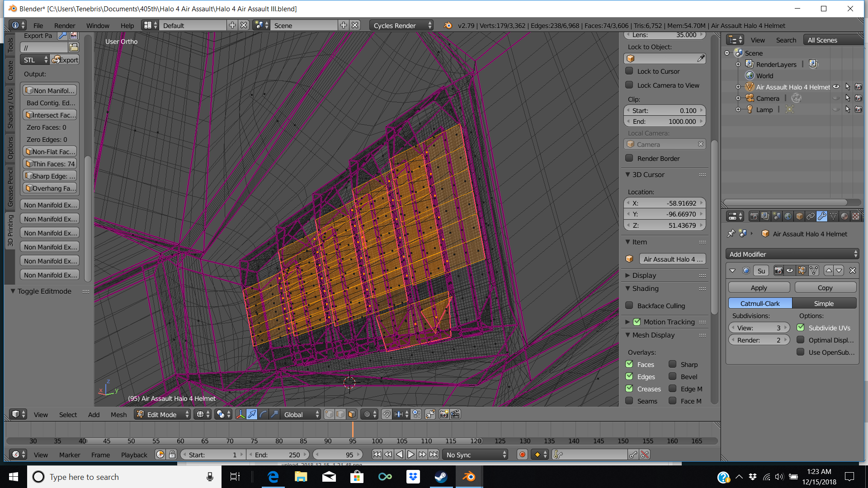Image resolution: width=868 pixels, height=488 pixels.
Task: Jump to first frame in timeline
Action: pos(377,455)
